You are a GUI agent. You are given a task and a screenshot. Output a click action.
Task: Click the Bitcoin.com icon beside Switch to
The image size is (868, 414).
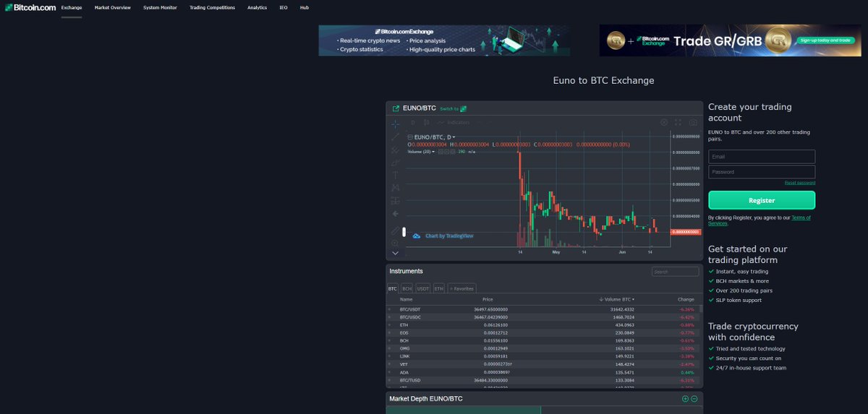coord(464,109)
